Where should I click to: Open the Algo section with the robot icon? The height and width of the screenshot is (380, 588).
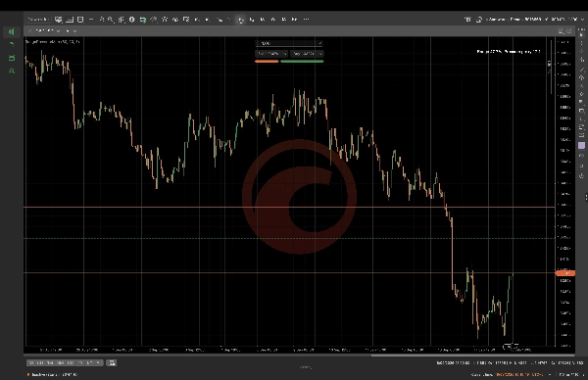tap(12, 58)
